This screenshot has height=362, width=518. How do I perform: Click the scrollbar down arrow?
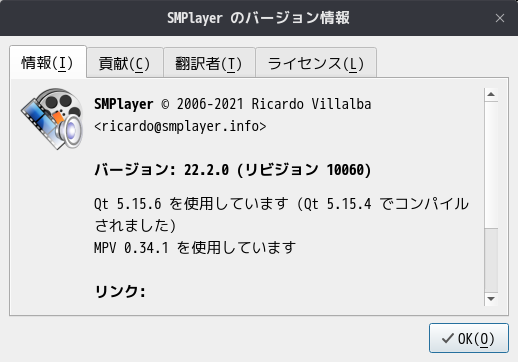(491, 299)
